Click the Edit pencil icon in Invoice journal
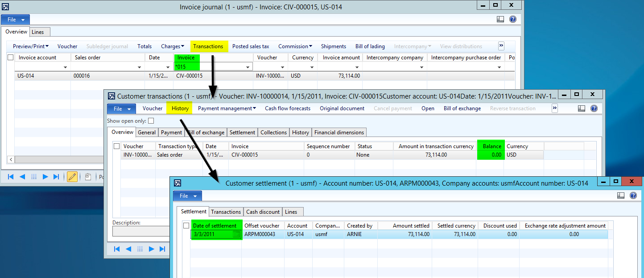Screen dimensions: 644x278 click(x=72, y=177)
